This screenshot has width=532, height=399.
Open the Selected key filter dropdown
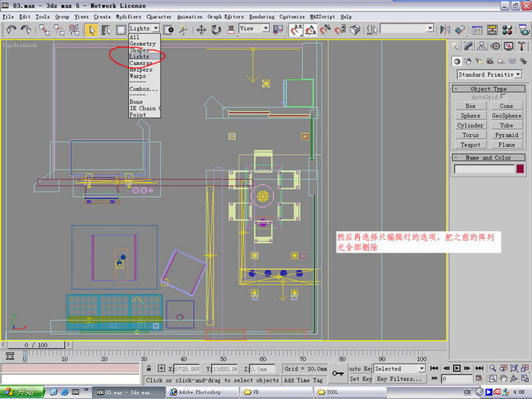pos(399,368)
